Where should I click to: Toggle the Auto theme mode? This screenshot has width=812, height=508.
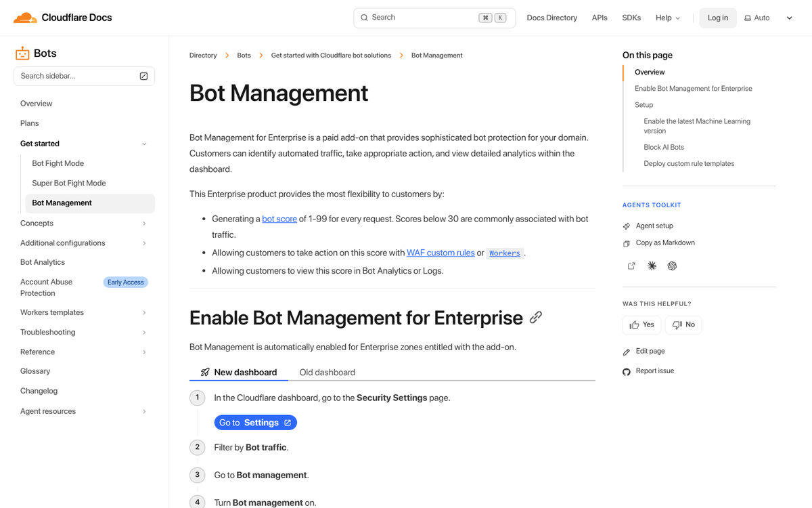pyautogui.click(x=757, y=17)
